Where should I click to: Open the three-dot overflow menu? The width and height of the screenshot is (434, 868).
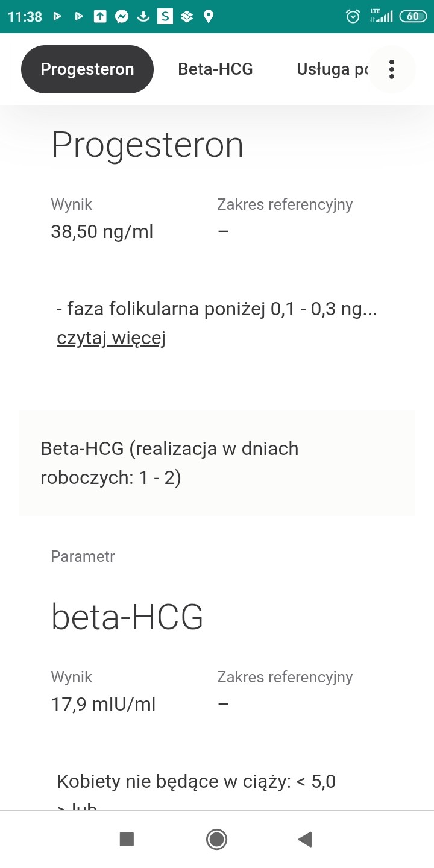[x=392, y=69]
